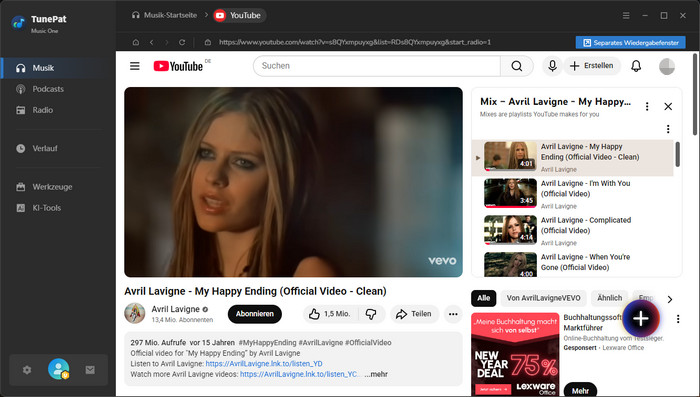
Task: Click the Teilen share button
Action: [414, 314]
